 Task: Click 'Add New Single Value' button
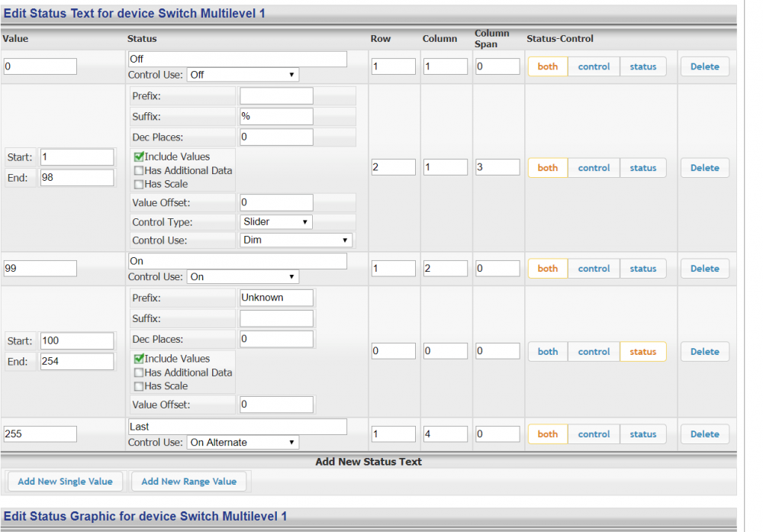pos(65,482)
